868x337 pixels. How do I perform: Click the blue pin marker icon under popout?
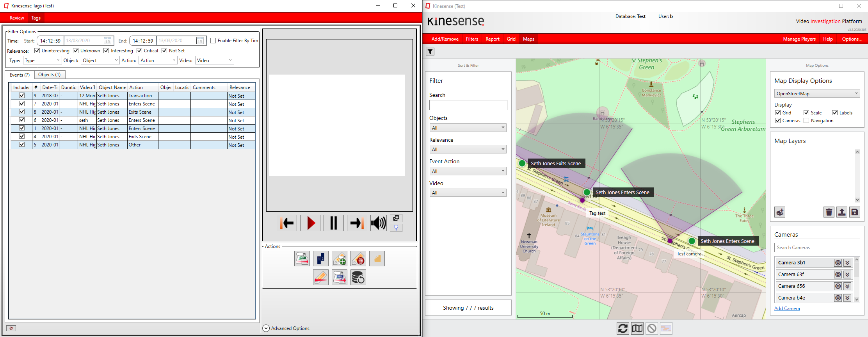tap(396, 228)
